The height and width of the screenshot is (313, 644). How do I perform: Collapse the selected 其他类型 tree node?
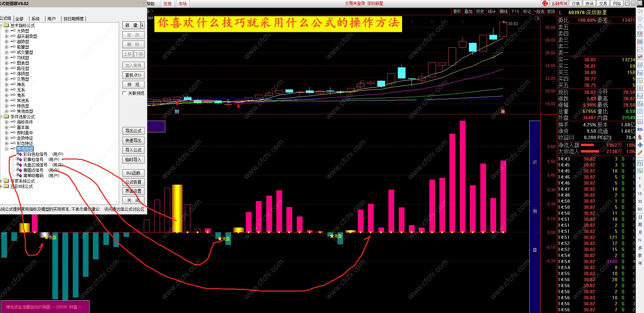coord(6,149)
